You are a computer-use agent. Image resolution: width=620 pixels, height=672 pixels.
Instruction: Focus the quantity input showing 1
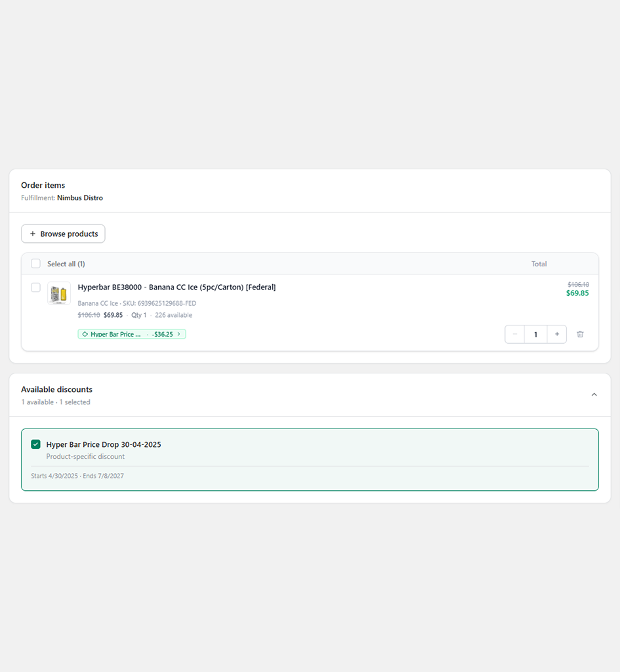(535, 334)
